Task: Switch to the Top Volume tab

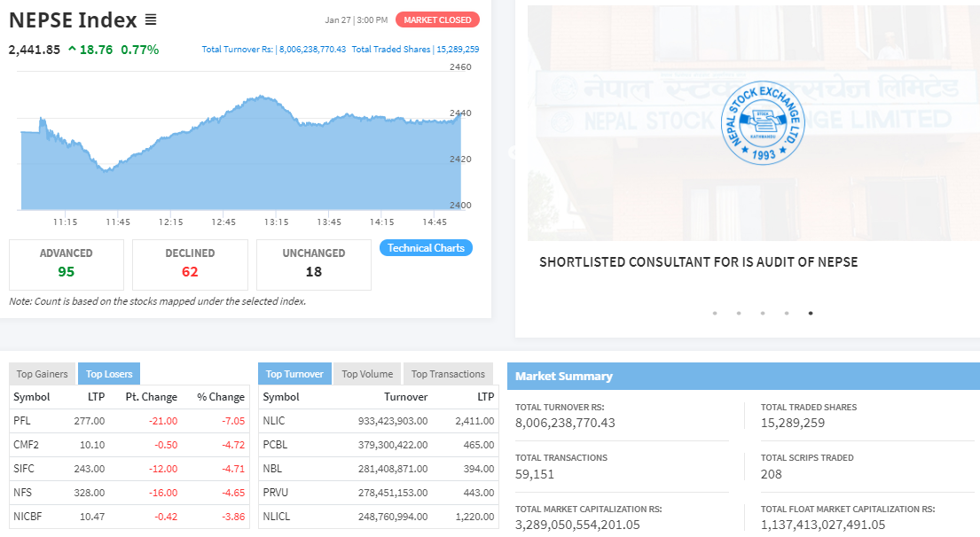Action: point(367,374)
